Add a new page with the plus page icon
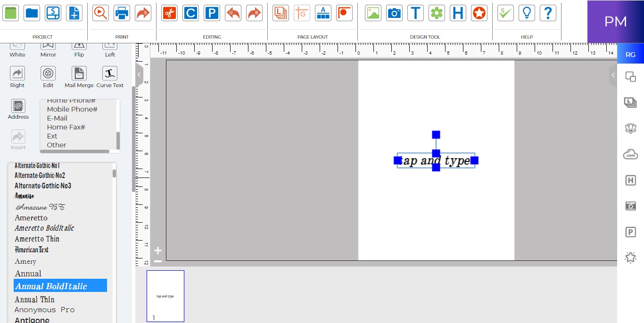644x323 pixels. pos(74,13)
